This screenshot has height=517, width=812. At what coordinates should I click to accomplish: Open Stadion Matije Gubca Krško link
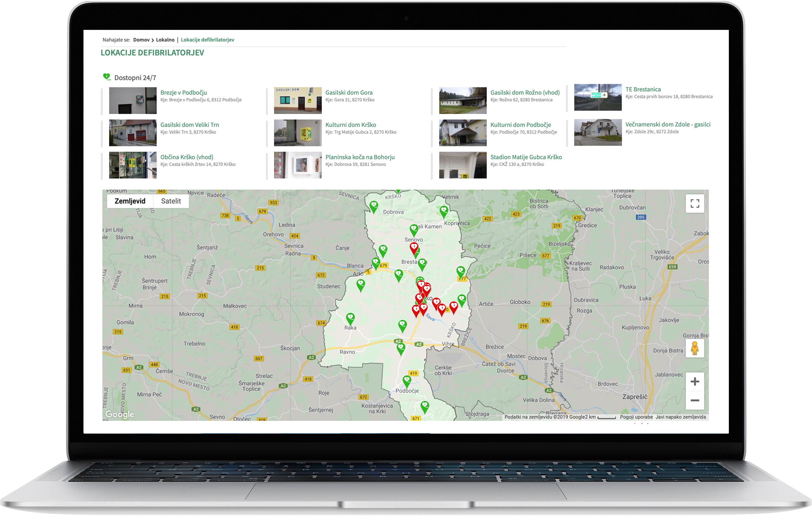[526, 157]
